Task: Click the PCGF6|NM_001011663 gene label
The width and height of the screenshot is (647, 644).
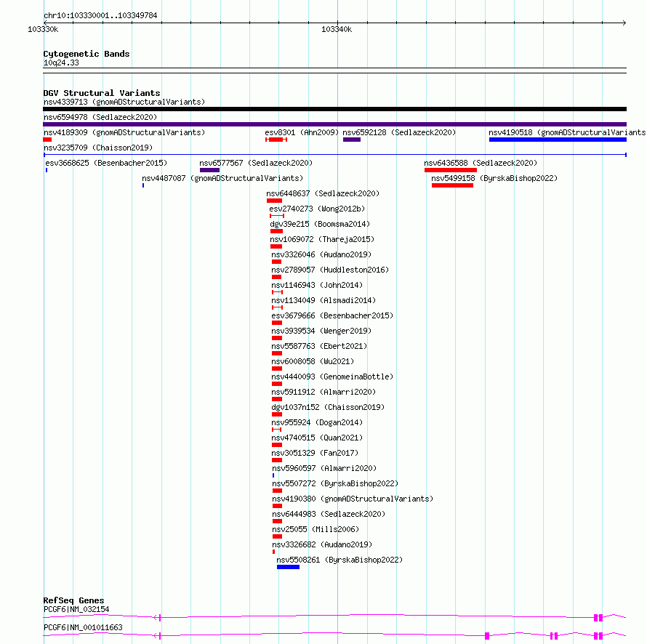Action: point(83,627)
